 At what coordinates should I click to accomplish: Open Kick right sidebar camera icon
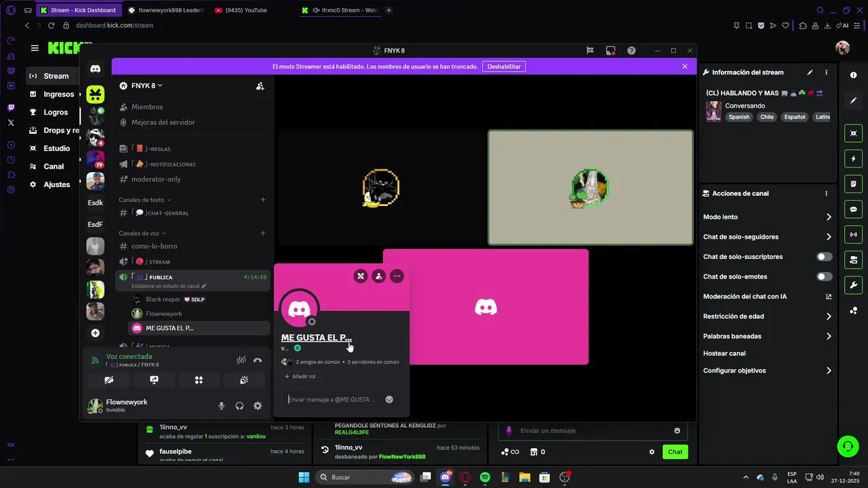click(854, 134)
